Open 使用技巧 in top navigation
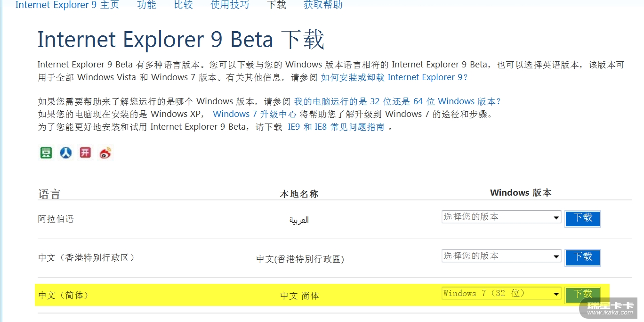 pos(230,5)
